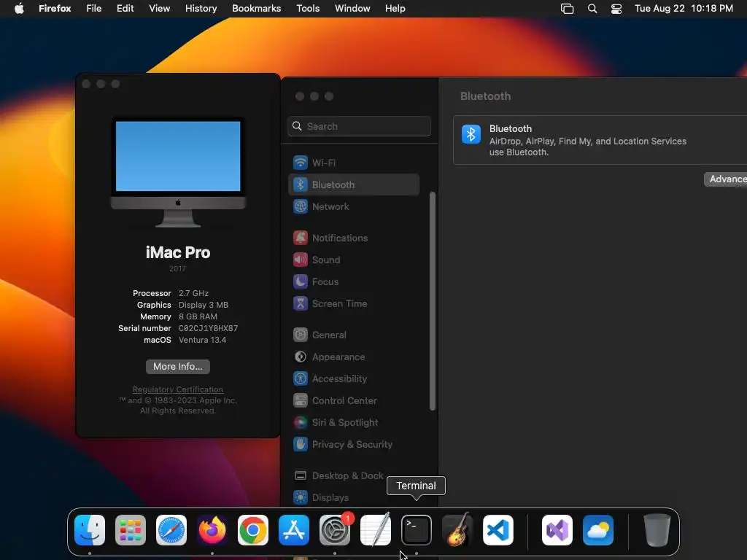Click the 2.7 GHz processor value
This screenshot has width=747, height=560.
pos(193,293)
